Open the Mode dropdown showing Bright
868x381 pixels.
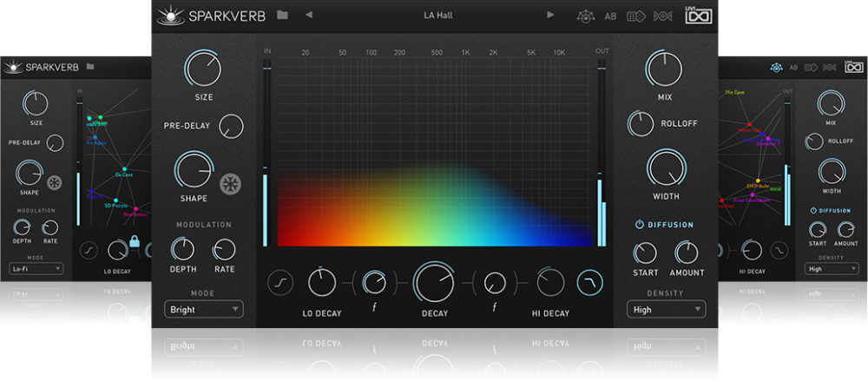pos(204,309)
